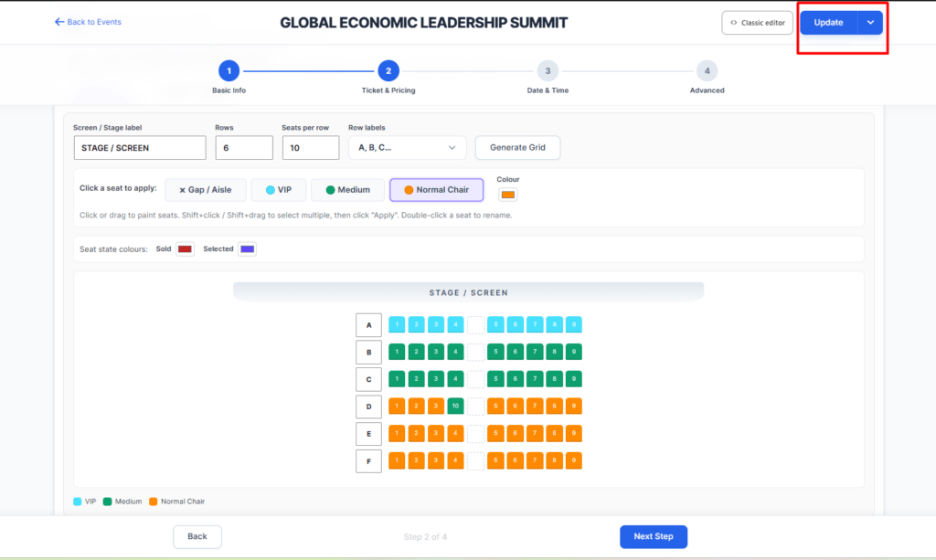Open the Classic editor
936x560 pixels.
click(757, 23)
